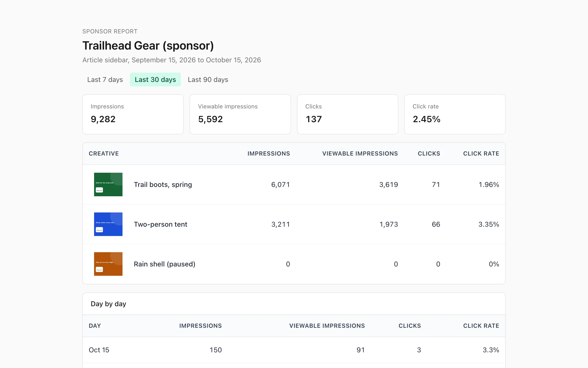Click the Viewable impressions card showing 5,592
The image size is (588, 368).
pyautogui.click(x=240, y=114)
